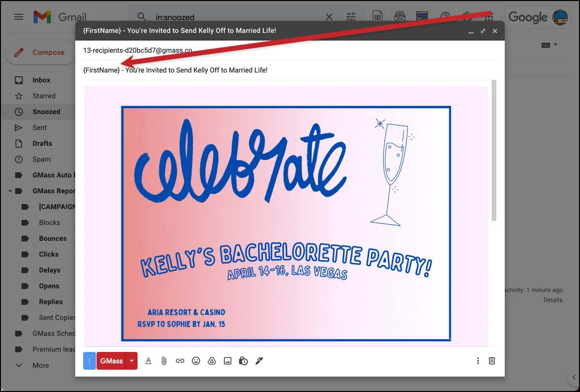The height and width of the screenshot is (392, 580).
Task: Clear the search box with the X icon
Action: pos(329,17)
